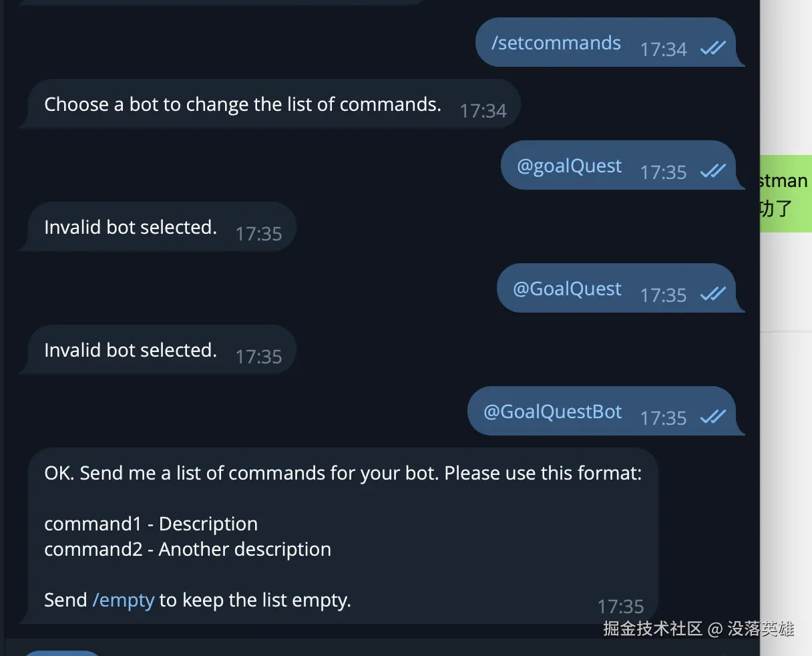812x656 pixels.
Task: Open the lowercase @goalQuest mention
Action: pos(569,166)
